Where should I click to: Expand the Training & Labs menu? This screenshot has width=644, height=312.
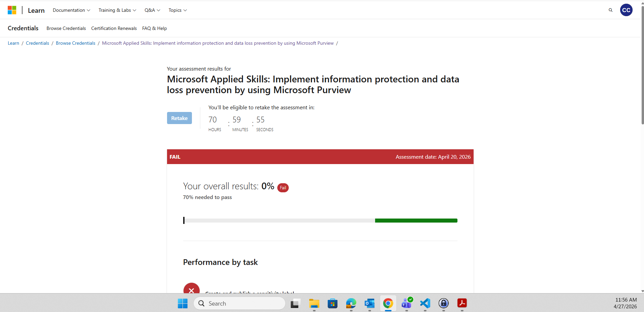point(117,10)
